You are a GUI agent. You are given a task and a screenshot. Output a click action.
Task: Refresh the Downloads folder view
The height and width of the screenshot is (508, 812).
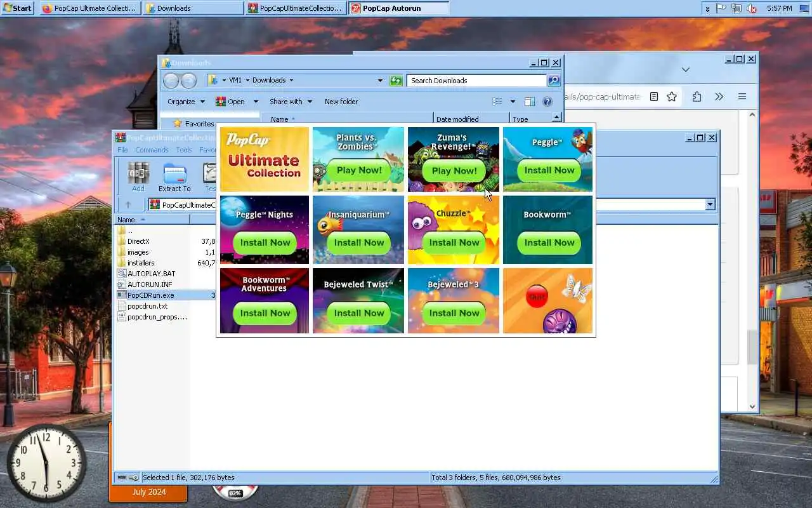[396, 81]
